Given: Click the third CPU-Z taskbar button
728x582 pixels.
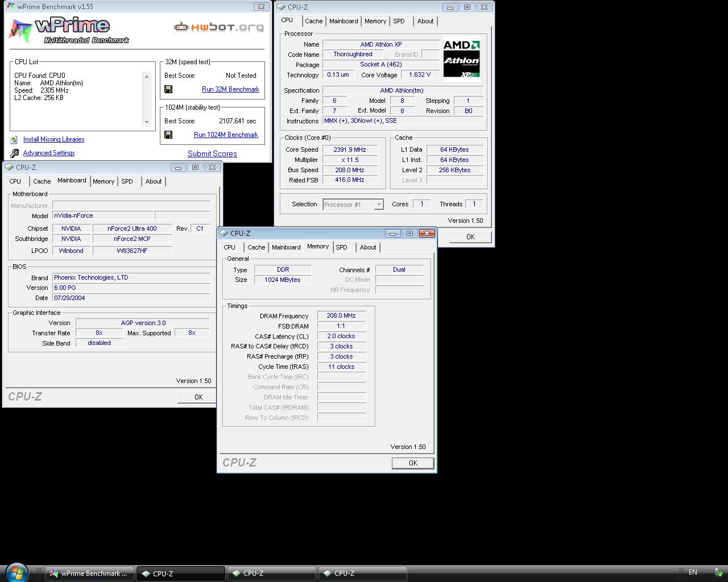Looking at the screenshot, I should point(363,573).
